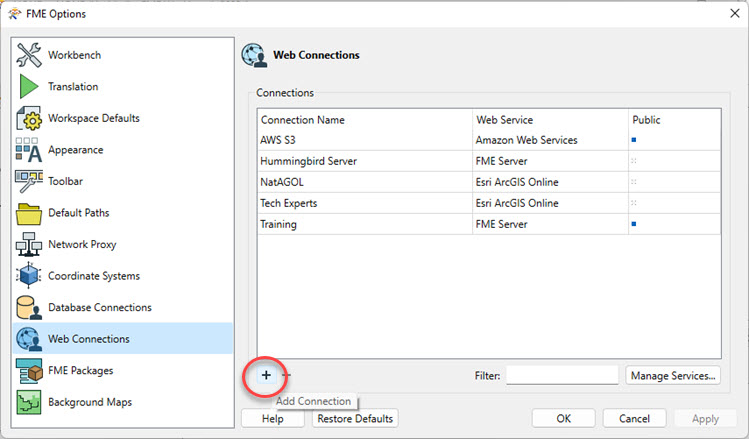The width and height of the screenshot is (749, 439).
Task: Open the Translation options page
Action: 123,86
